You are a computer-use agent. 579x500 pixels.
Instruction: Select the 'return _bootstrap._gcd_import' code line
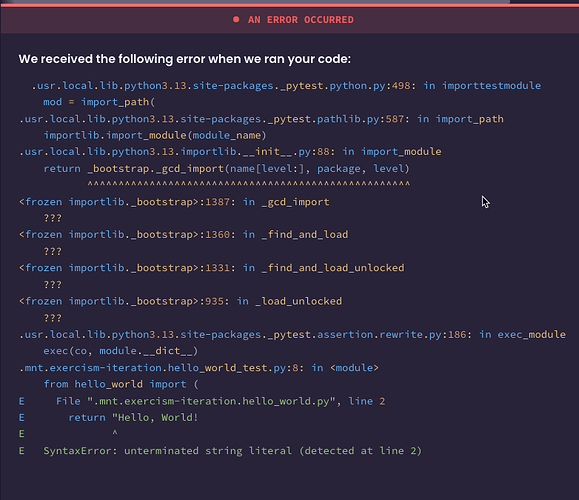pyautogui.click(x=226, y=169)
